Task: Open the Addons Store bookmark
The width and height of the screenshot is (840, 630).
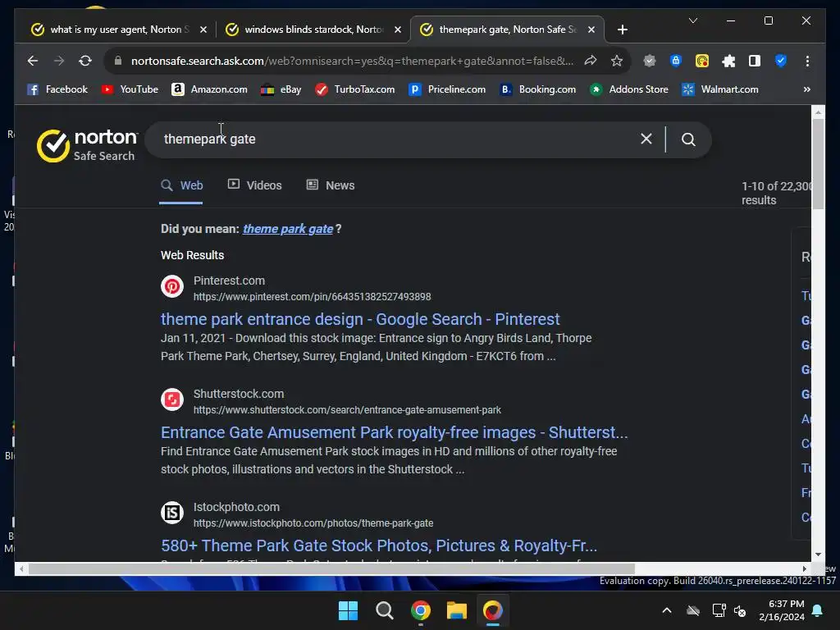Action: 629,89
